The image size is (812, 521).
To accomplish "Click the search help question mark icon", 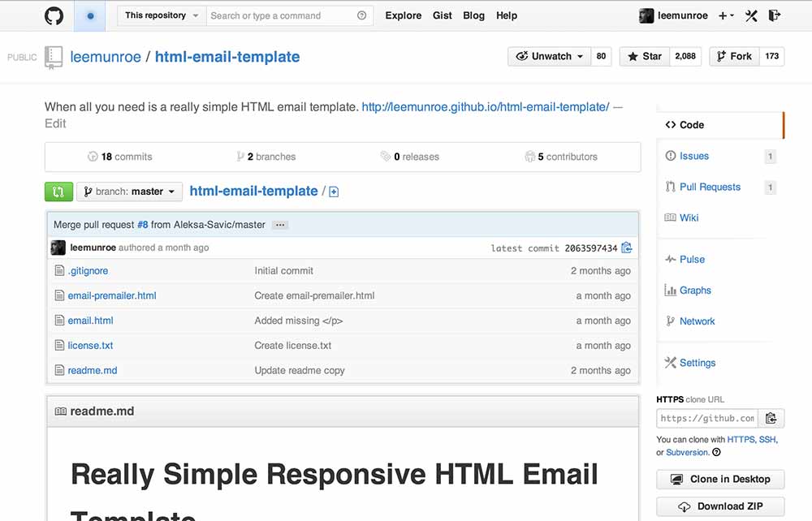I will (361, 15).
